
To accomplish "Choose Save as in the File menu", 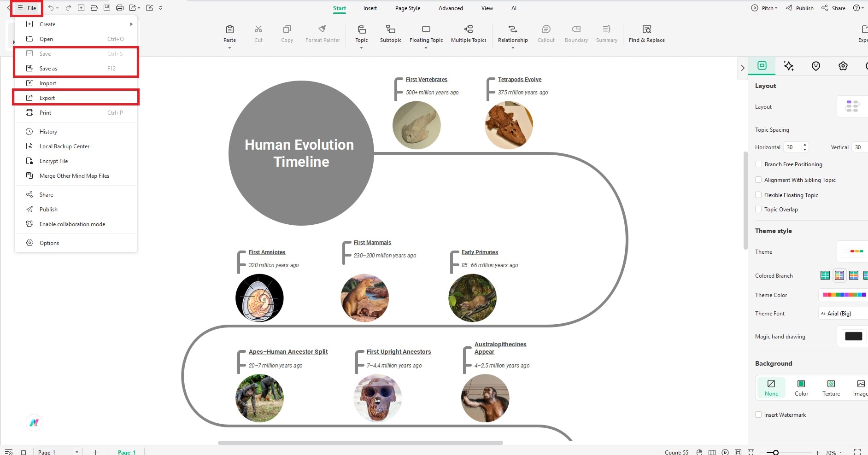I will tap(76, 68).
